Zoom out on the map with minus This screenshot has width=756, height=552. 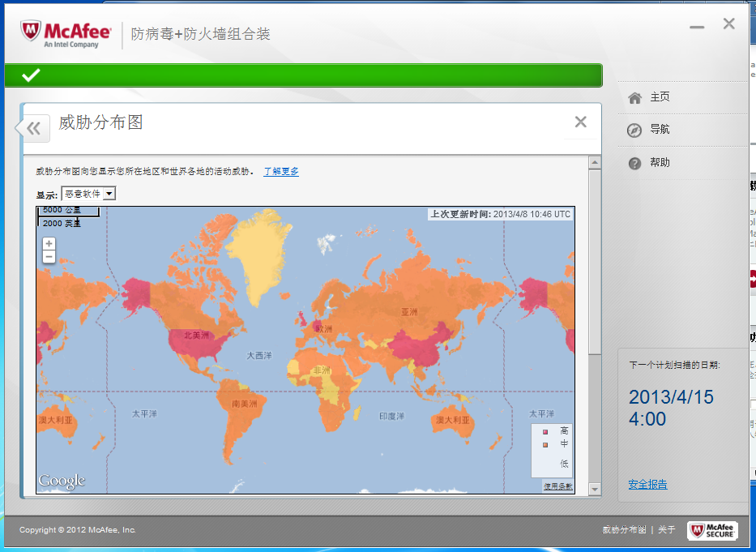(x=49, y=257)
